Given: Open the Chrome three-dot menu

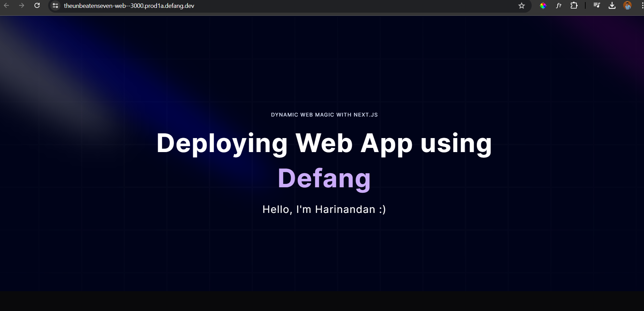Looking at the screenshot, I should click(642, 5).
